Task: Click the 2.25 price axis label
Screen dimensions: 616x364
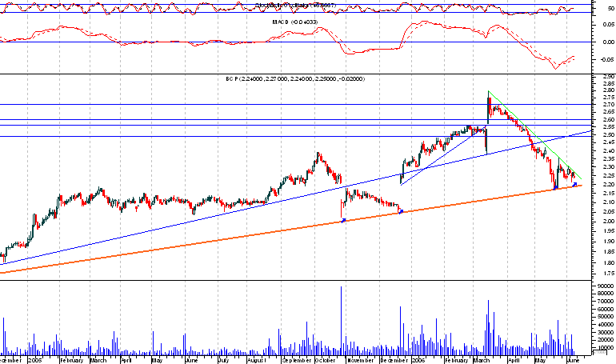Action: pos(609,175)
